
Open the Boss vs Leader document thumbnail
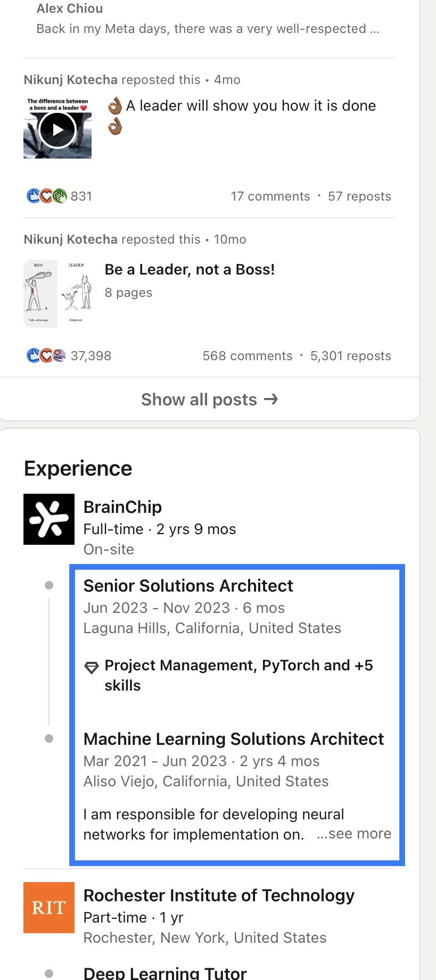point(57,293)
